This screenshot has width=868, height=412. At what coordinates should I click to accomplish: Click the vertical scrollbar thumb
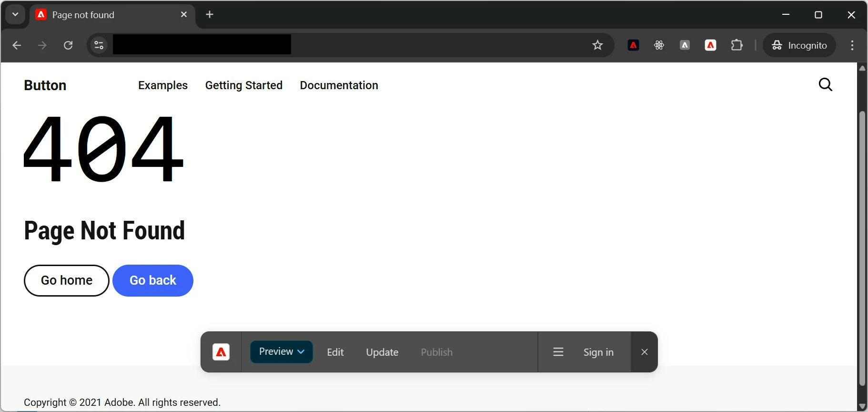(862, 248)
